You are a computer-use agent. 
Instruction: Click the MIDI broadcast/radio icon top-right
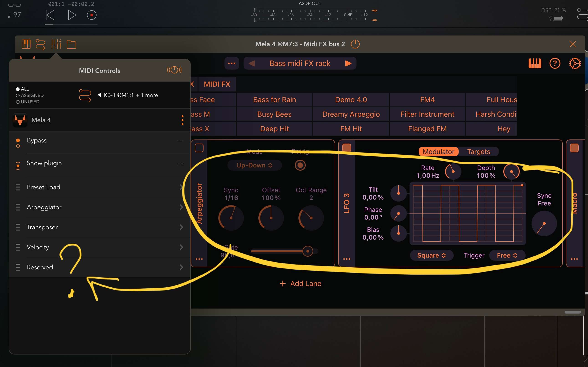(174, 70)
